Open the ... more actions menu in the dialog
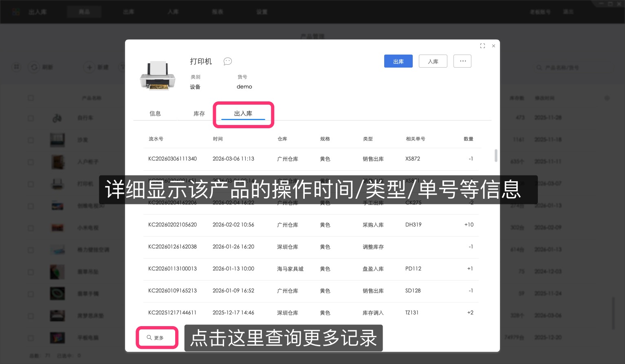Viewport: 625px width, 364px height. tap(462, 61)
